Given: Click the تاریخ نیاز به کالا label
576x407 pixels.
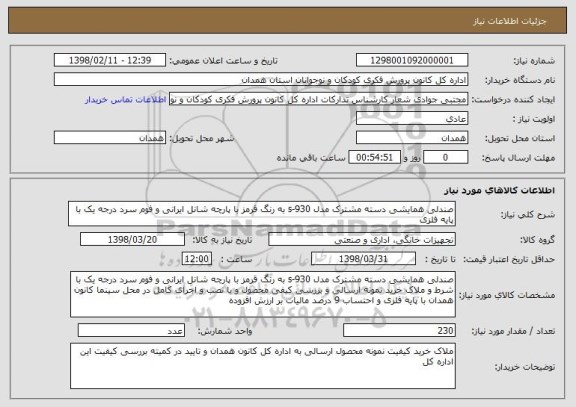Looking at the screenshot, I should [x=222, y=240].
